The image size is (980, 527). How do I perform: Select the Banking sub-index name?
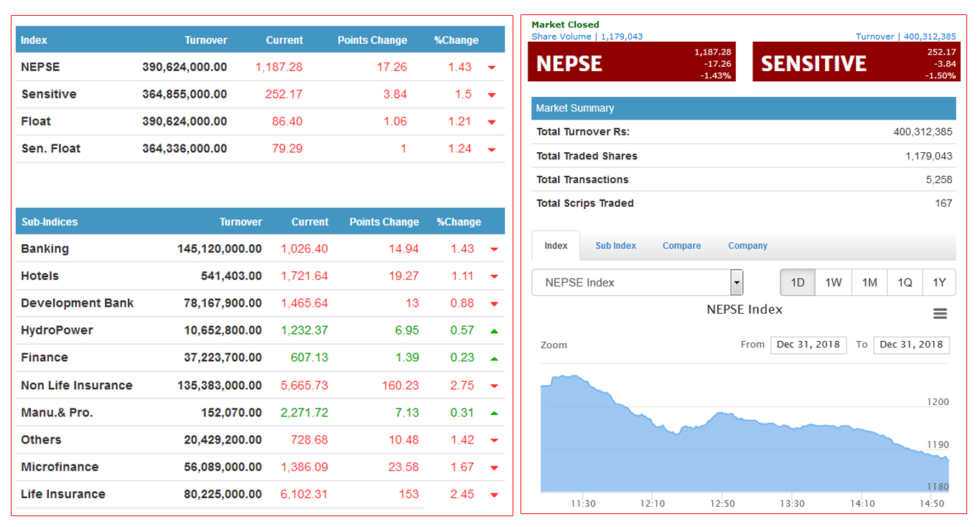45,249
